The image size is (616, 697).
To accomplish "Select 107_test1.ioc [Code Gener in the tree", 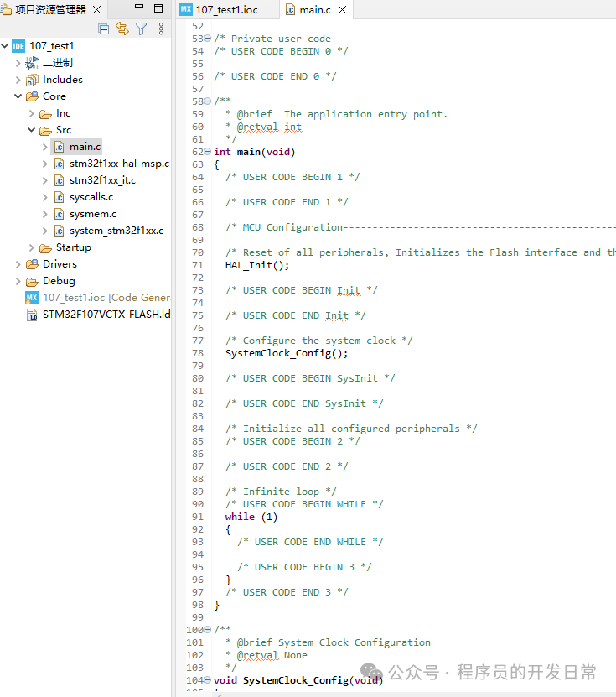I will click(106, 298).
